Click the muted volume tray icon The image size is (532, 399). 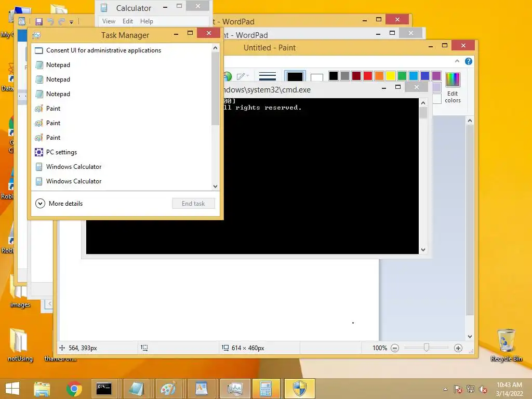click(x=483, y=389)
